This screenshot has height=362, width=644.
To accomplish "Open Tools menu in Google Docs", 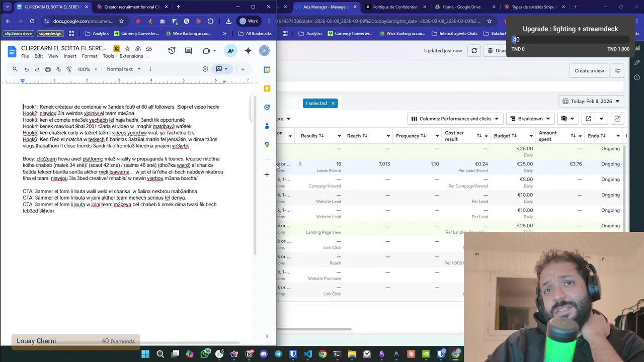I will point(108,56).
